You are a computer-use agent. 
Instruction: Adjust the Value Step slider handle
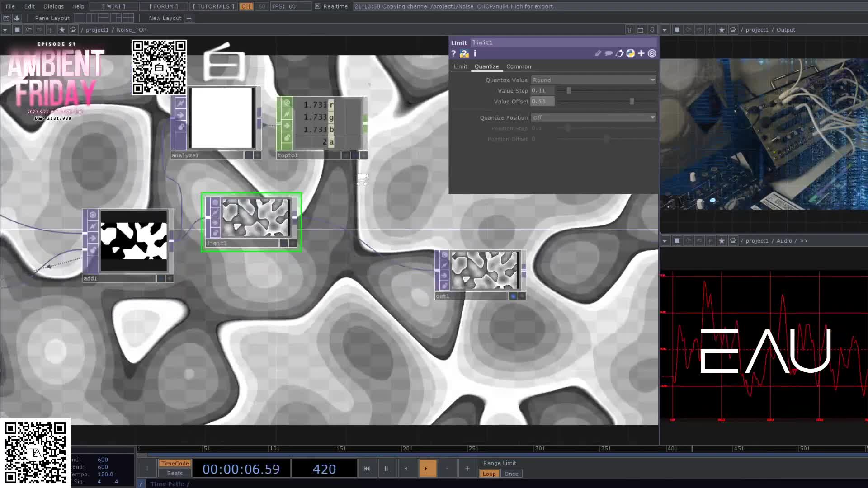click(x=569, y=91)
